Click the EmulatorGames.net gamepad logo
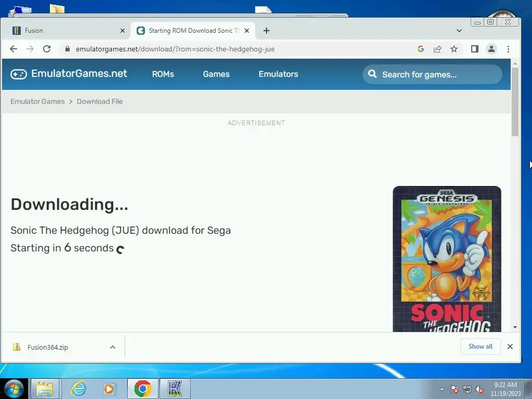This screenshot has height=399, width=532. click(18, 74)
